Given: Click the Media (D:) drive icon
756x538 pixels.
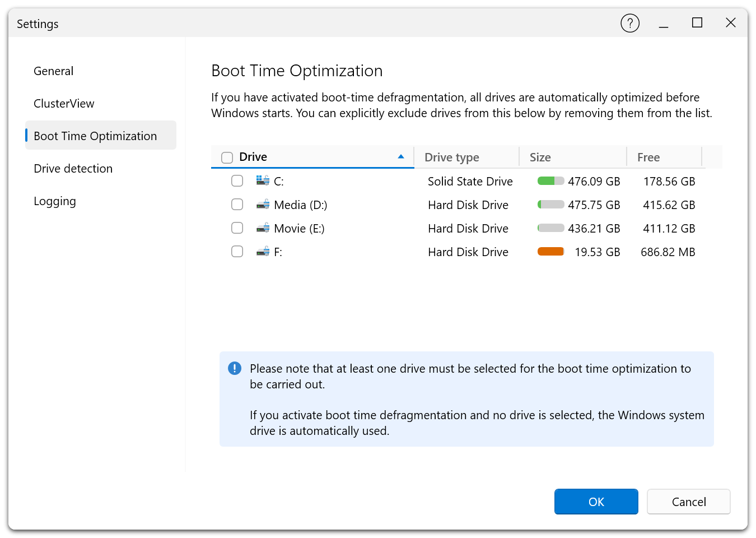Looking at the screenshot, I should click(x=262, y=204).
